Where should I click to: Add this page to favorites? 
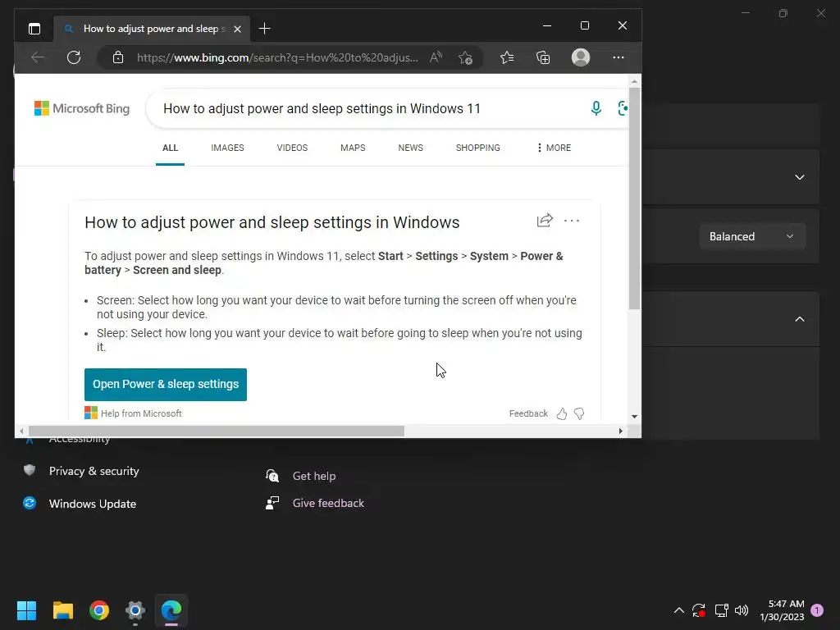coord(465,57)
